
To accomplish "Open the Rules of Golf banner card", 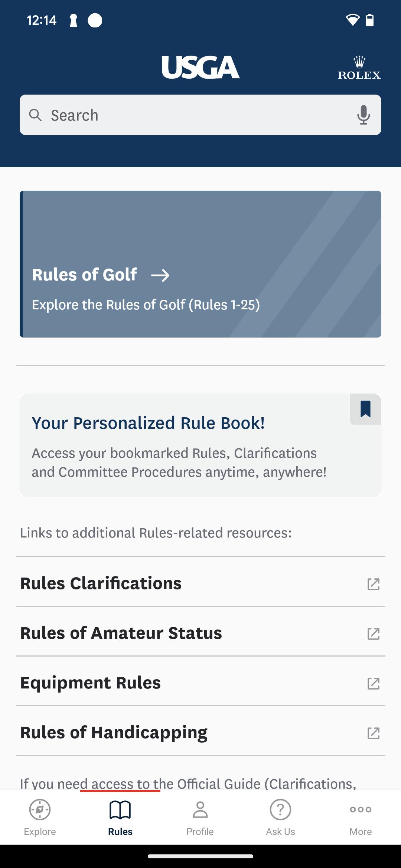I will (200, 264).
